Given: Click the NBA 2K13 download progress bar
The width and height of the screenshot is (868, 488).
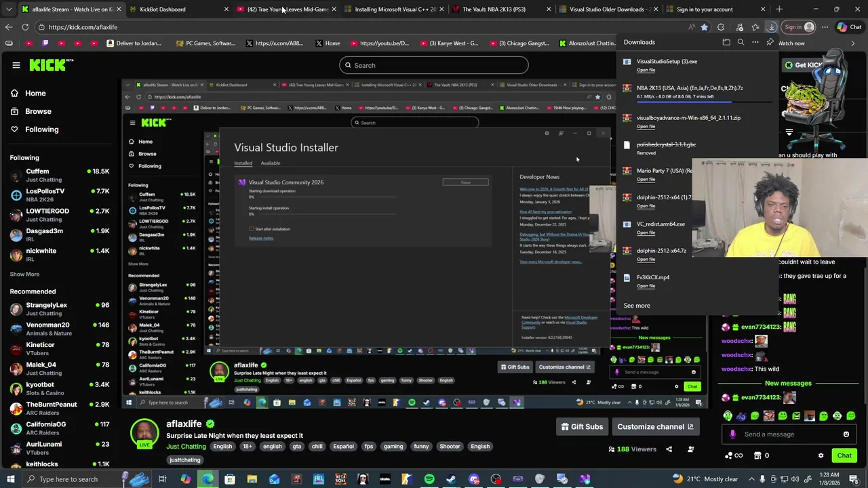Looking at the screenshot, I should [x=704, y=102].
